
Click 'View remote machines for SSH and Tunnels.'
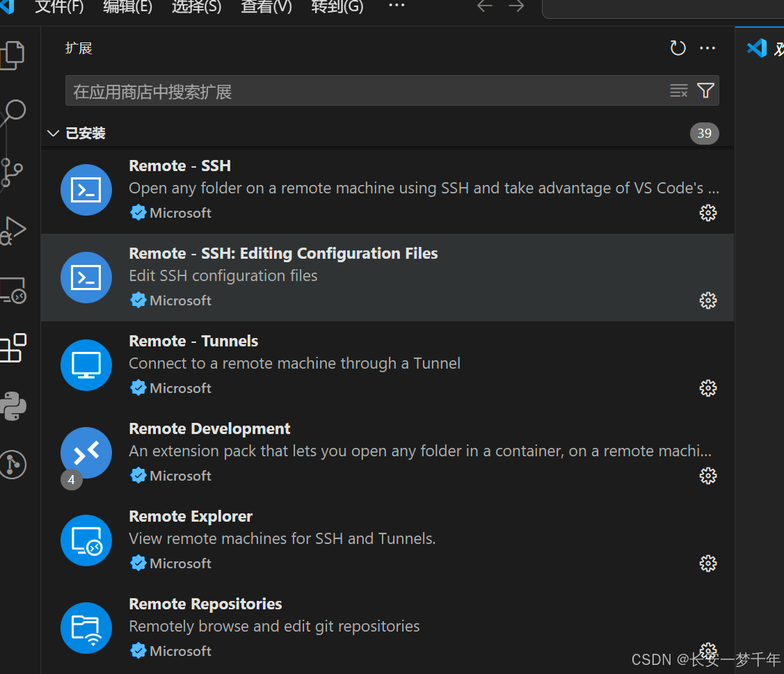click(x=282, y=538)
